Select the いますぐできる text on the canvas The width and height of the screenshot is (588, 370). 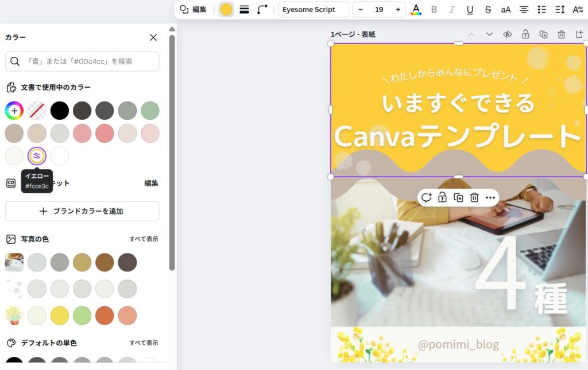458,103
